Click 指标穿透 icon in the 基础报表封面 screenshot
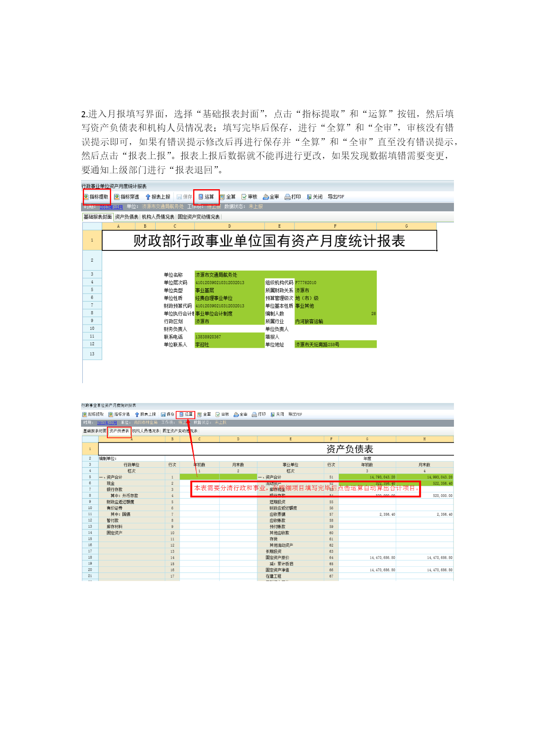 pos(117,197)
